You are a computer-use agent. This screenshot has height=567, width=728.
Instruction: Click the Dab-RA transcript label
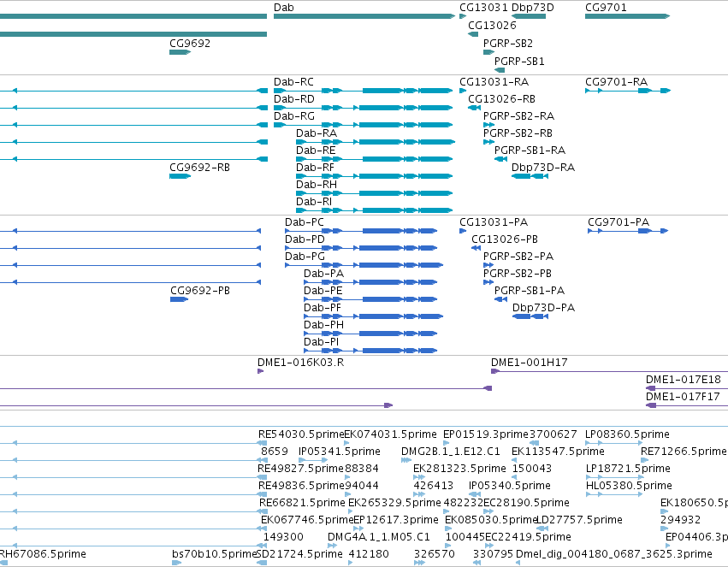click(317, 133)
